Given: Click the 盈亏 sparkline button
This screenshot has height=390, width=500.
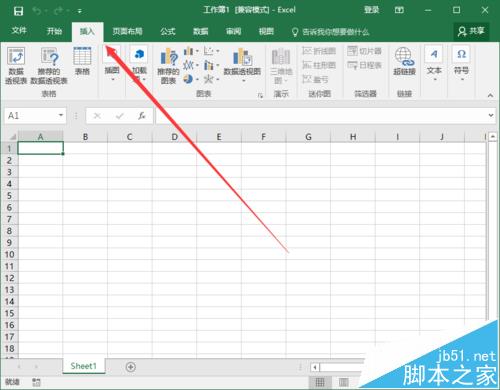Looking at the screenshot, I should (315, 79).
